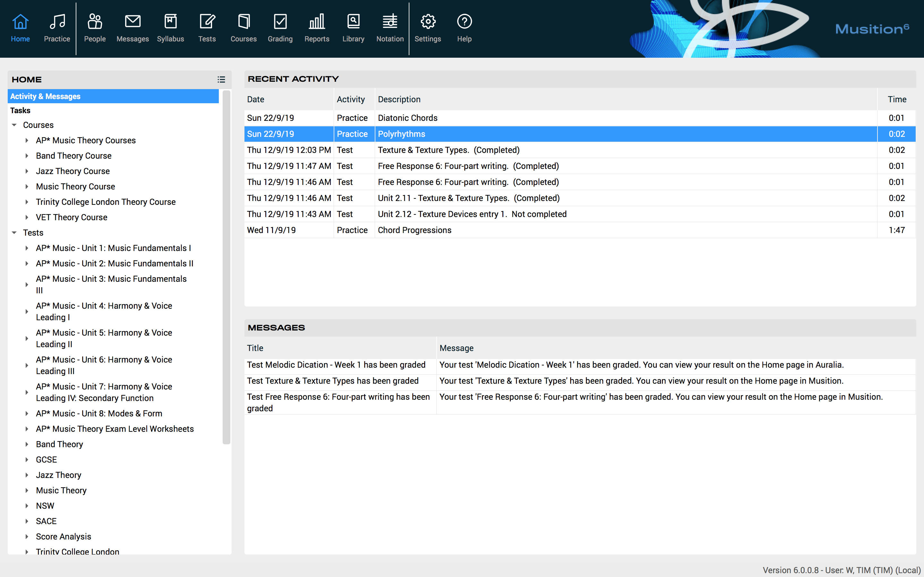Open the Practice section
Viewport: 924px width, 577px height.
click(x=56, y=27)
